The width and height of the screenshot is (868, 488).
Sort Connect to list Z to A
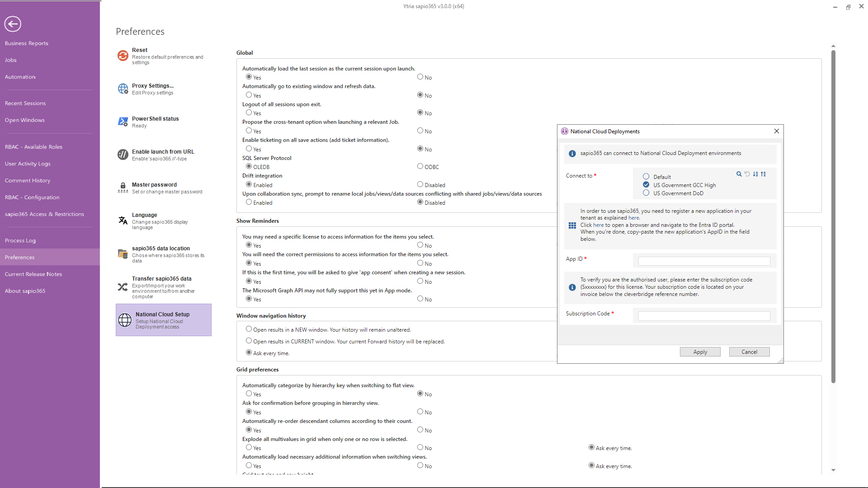(x=764, y=174)
